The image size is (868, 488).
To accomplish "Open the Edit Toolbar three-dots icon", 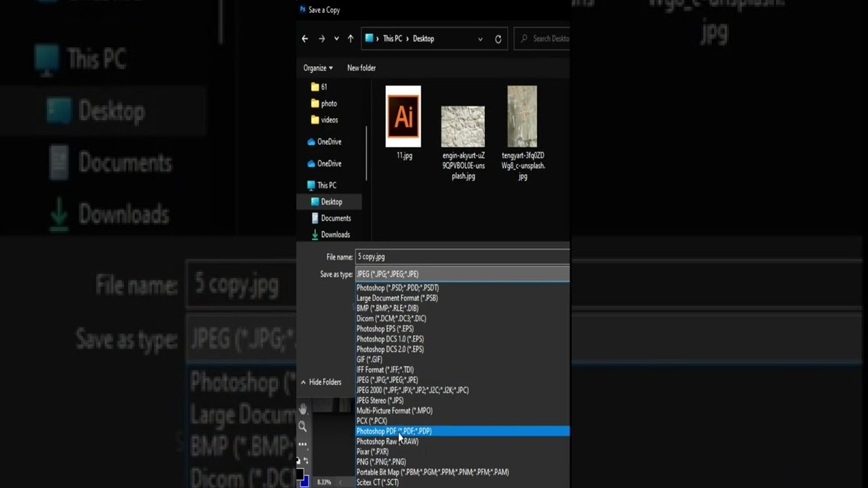I will pos(302,444).
